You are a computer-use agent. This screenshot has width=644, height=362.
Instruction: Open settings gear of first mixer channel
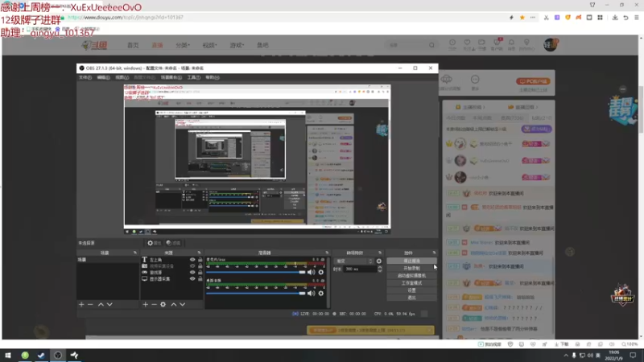(320, 272)
